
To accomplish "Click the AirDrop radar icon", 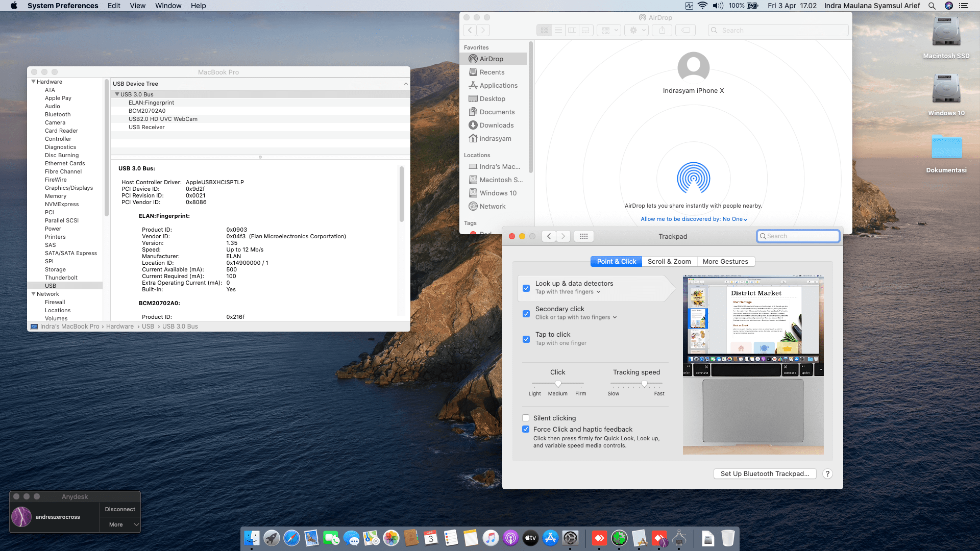I will [x=693, y=178].
